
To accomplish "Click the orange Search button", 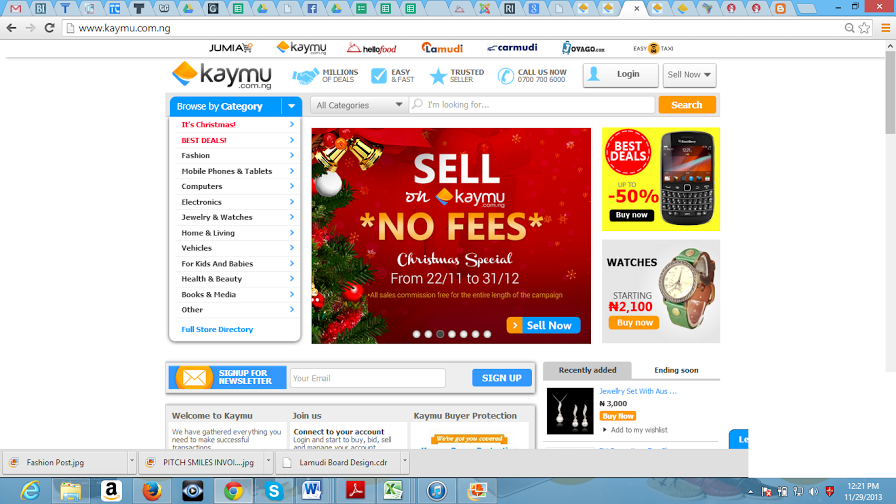I will coord(687,105).
